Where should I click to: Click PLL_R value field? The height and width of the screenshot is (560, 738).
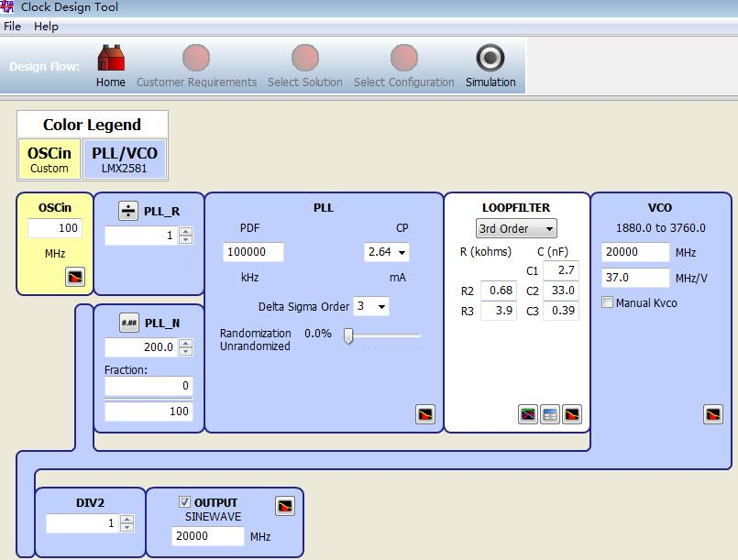point(142,236)
